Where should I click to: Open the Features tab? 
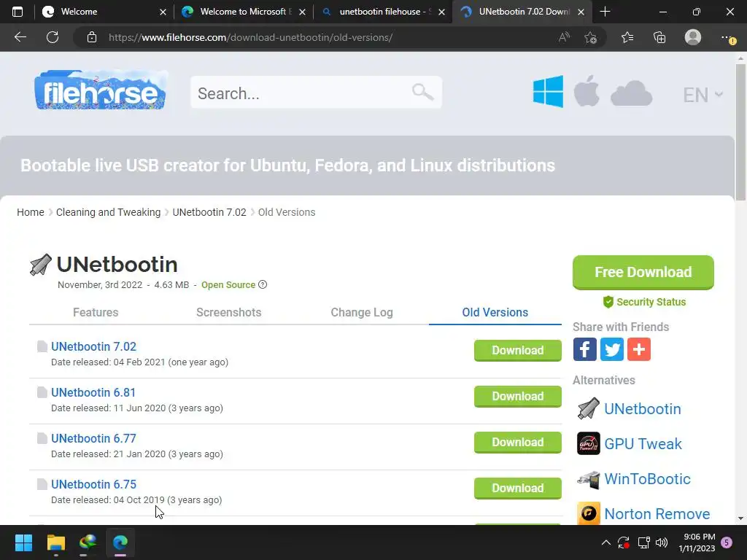[96, 312]
